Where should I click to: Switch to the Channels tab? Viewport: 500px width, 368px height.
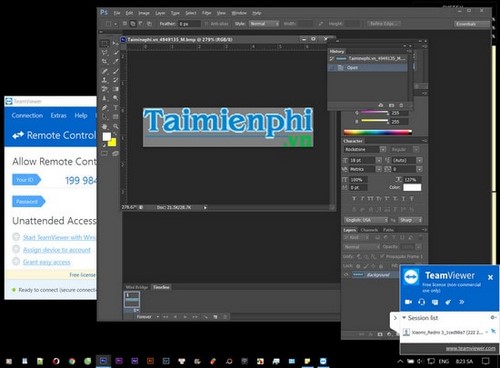click(x=369, y=230)
